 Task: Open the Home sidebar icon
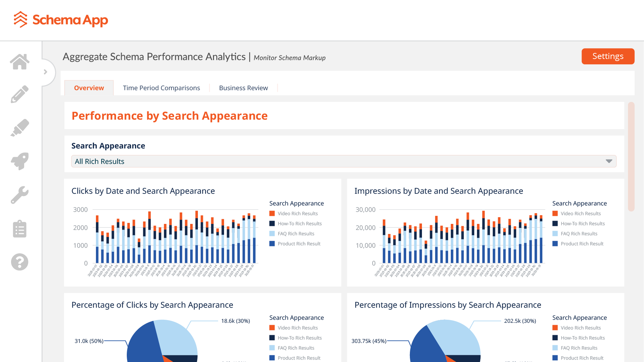pyautogui.click(x=20, y=62)
